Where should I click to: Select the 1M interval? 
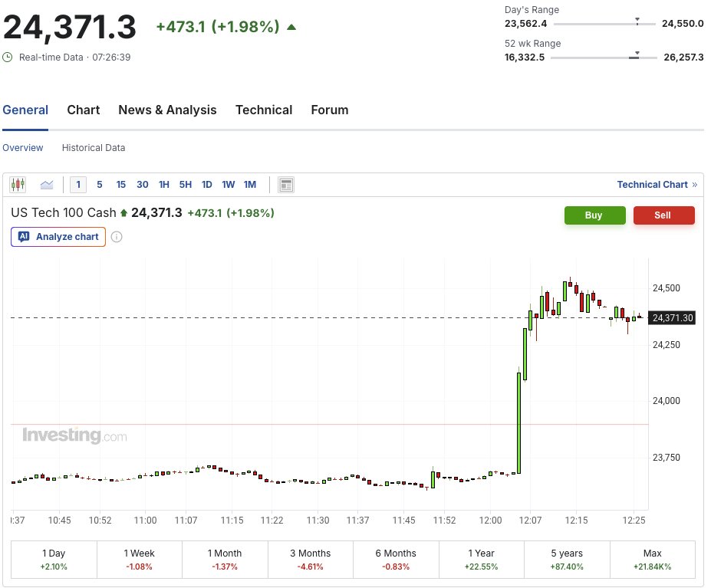tap(250, 185)
